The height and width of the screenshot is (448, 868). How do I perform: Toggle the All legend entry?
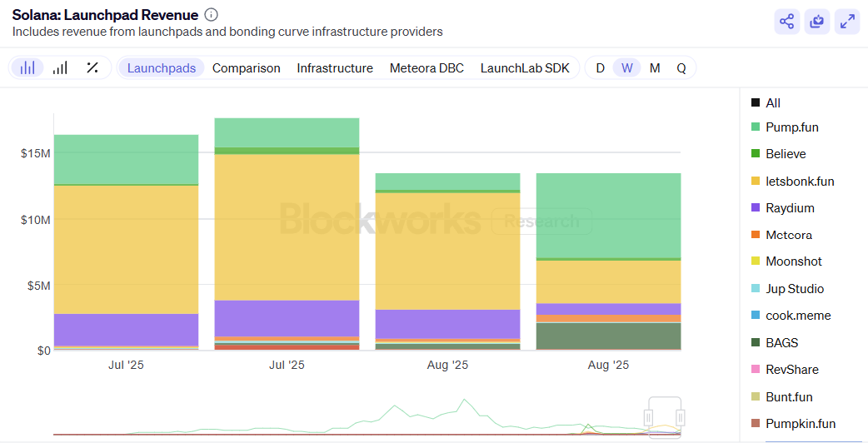766,103
